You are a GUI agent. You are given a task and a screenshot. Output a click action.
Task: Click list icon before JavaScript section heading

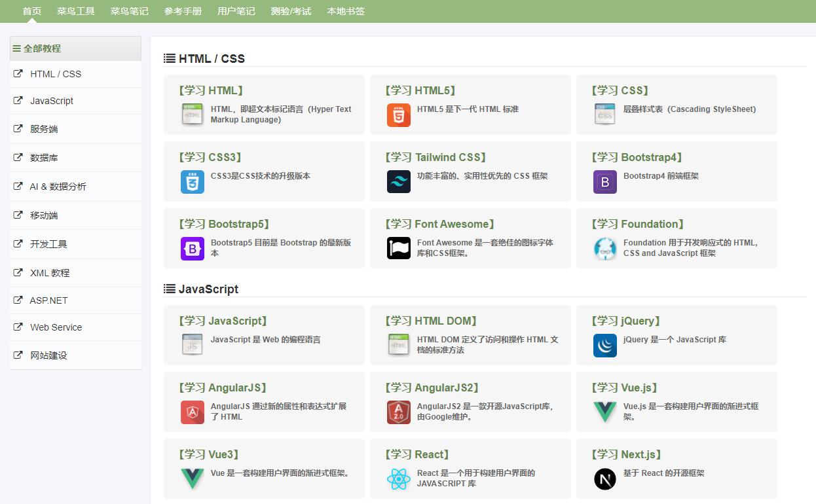[169, 289]
